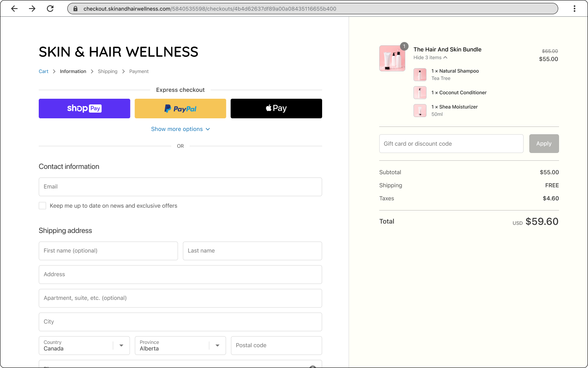Apply the discount code

click(x=544, y=144)
